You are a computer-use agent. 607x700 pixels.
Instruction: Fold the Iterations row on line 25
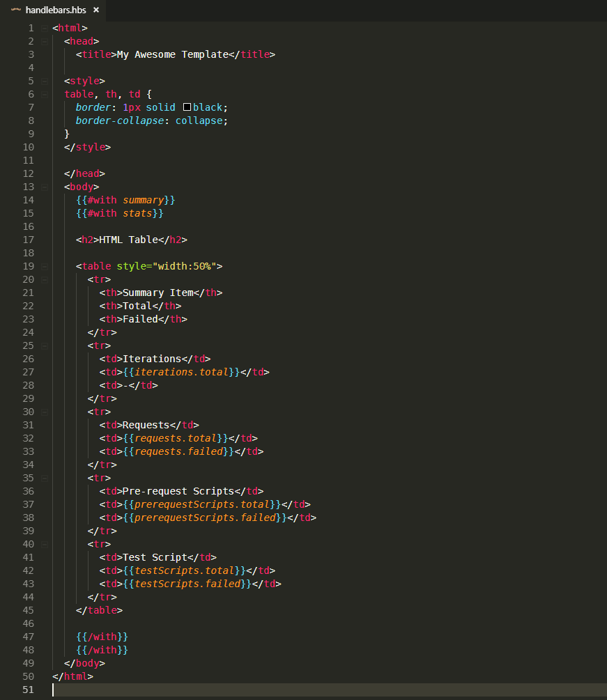pos(44,346)
